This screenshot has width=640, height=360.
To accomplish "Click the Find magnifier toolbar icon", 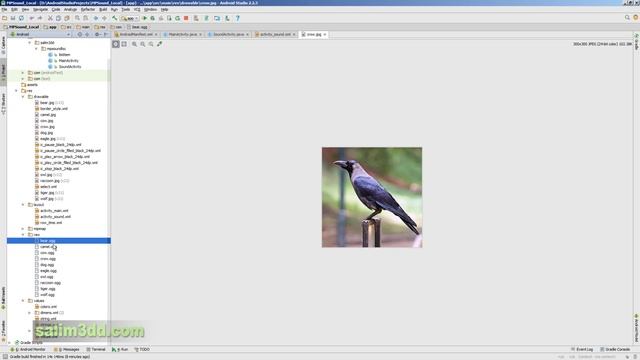I will coord(77,18).
